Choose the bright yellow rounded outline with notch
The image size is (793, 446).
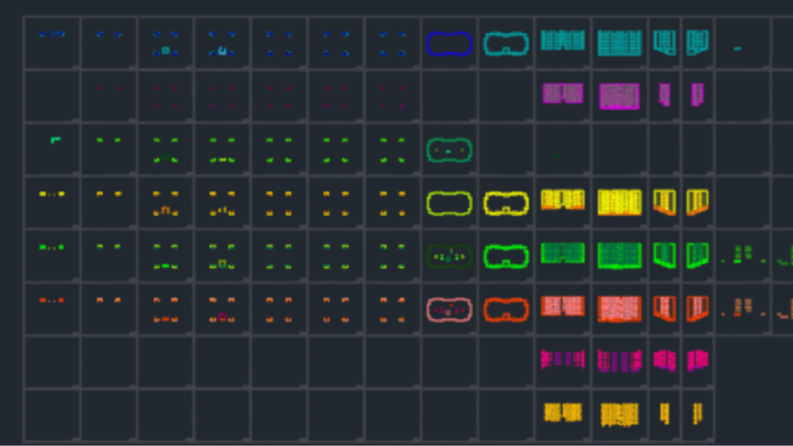tap(506, 203)
